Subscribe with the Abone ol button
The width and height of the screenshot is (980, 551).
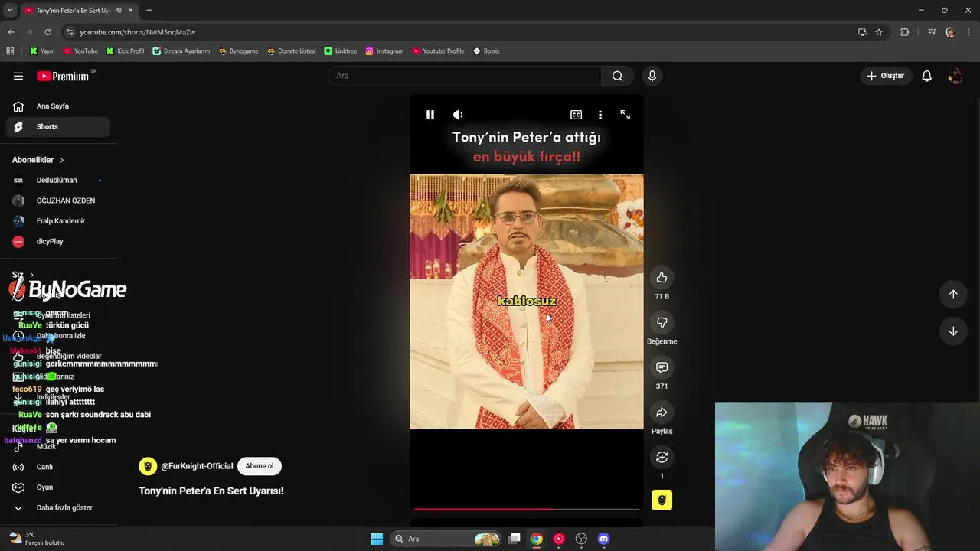[x=260, y=466]
